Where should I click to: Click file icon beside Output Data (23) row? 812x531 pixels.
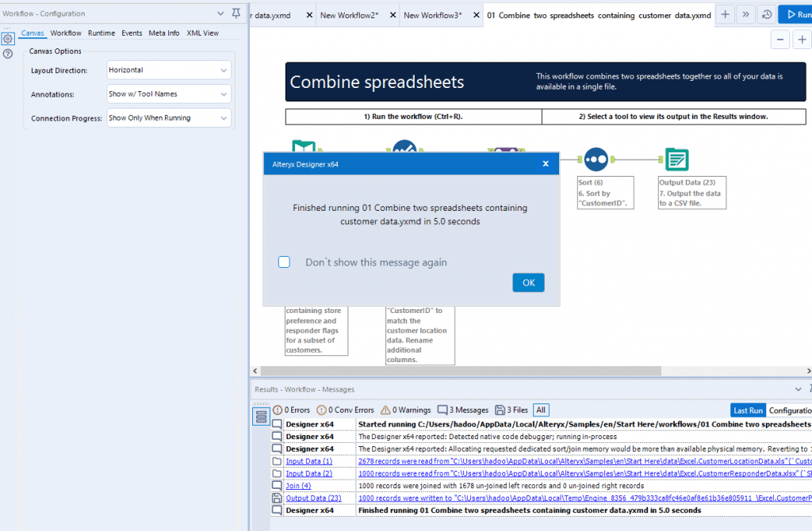[277, 498]
